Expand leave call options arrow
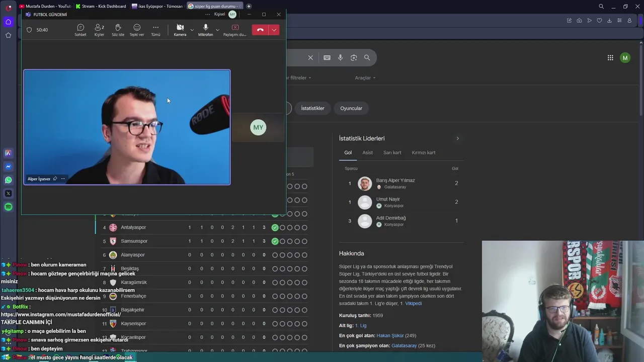The width and height of the screenshot is (644, 362). click(274, 30)
